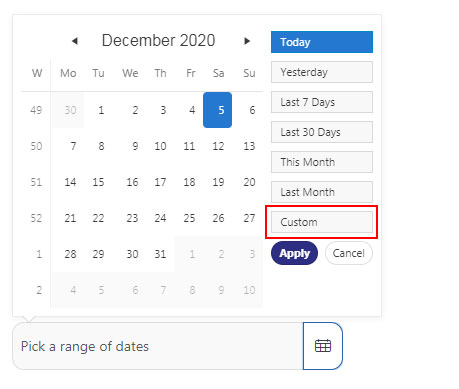
Task: Open the calendar icon button
Action: pos(323,346)
